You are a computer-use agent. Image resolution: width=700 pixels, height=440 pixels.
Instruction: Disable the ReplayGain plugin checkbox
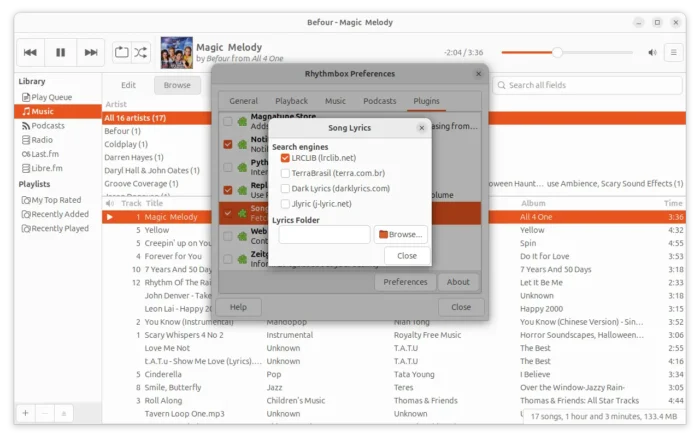click(x=228, y=190)
